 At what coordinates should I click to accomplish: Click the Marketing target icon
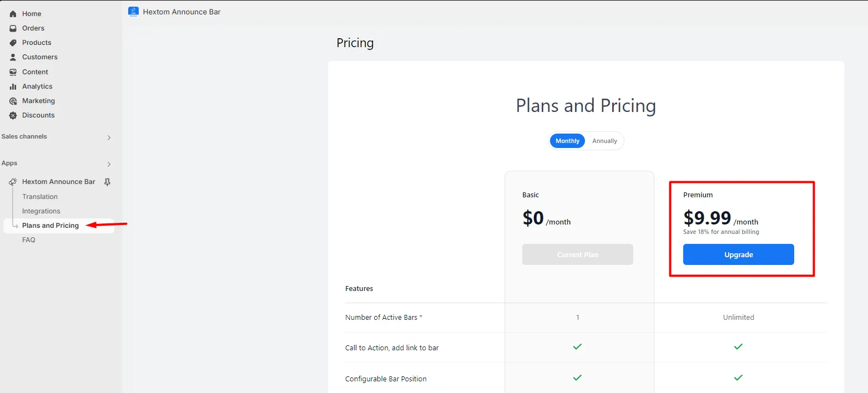13,101
